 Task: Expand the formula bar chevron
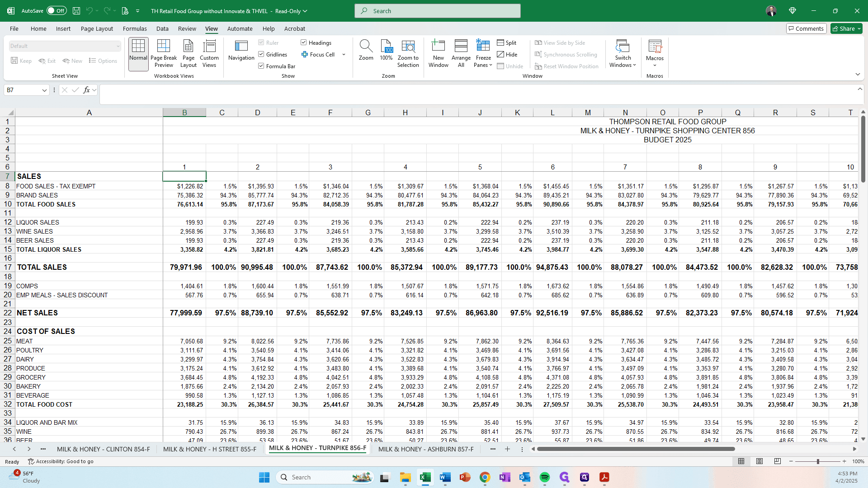coord(860,89)
